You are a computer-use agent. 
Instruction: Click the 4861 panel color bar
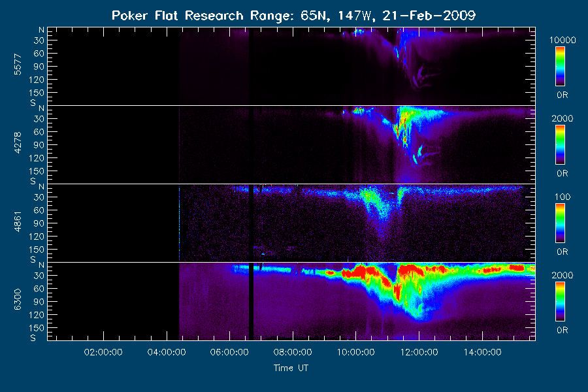561,223
